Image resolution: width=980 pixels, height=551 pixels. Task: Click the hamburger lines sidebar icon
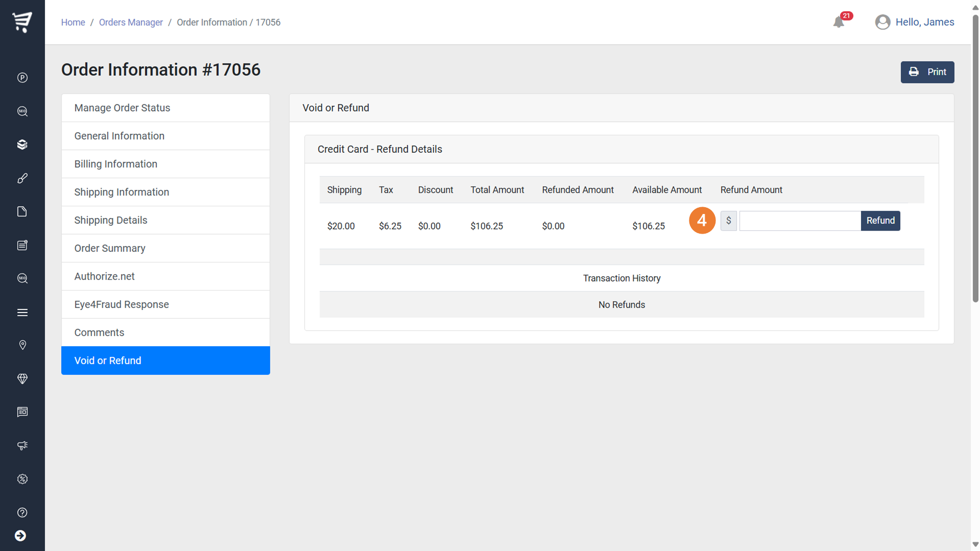22,312
